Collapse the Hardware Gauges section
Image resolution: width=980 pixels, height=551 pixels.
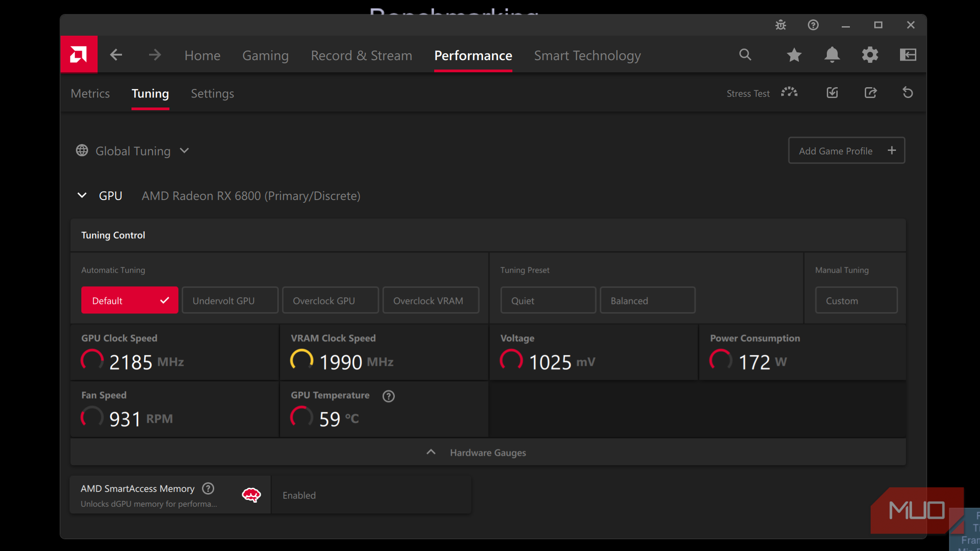pyautogui.click(x=488, y=452)
